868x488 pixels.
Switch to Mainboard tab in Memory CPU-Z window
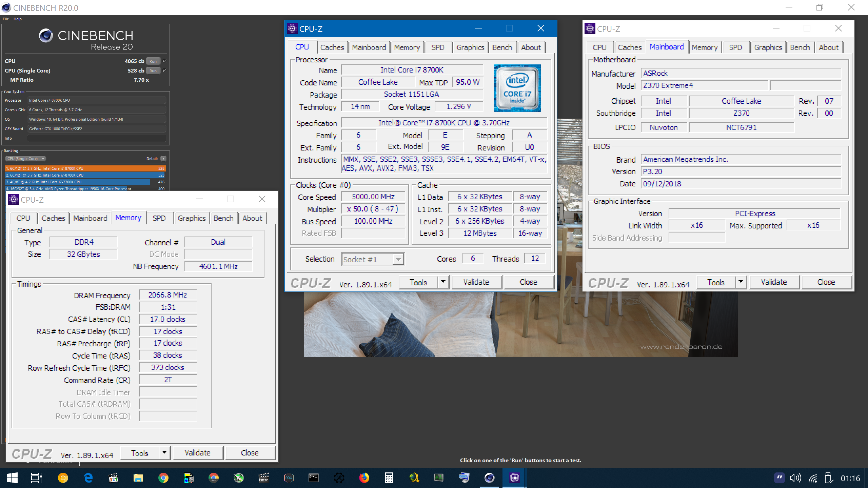point(90,218)
